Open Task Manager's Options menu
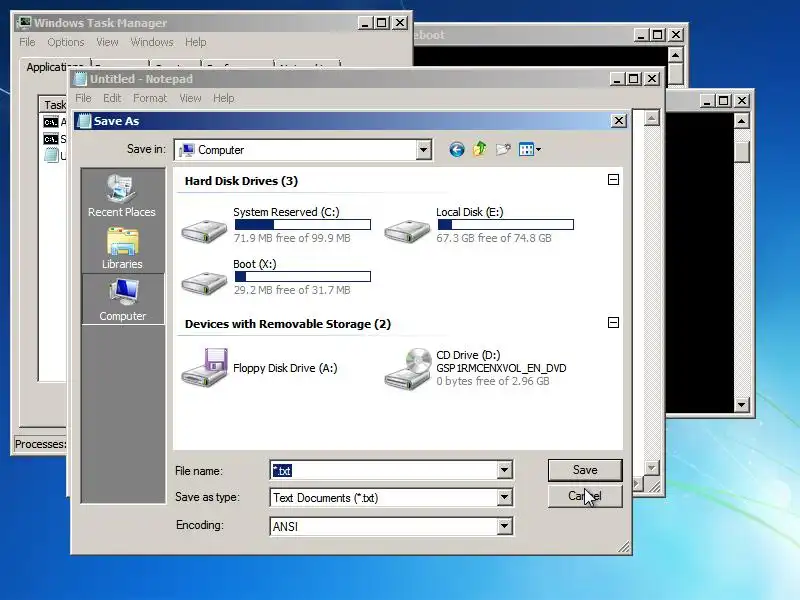Screen dimensions: 800x600 point(65,42)
